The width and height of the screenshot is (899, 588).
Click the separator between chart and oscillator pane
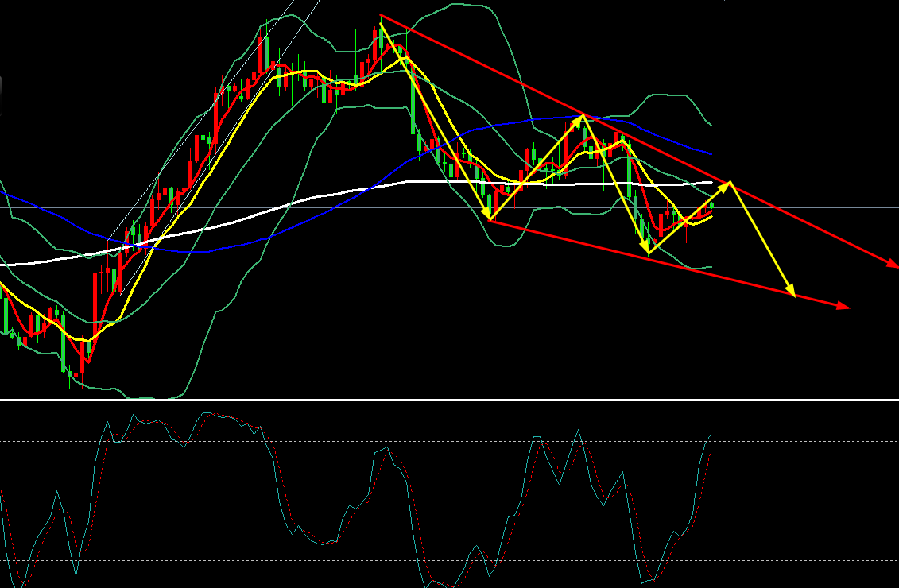(x=449, y=400)
